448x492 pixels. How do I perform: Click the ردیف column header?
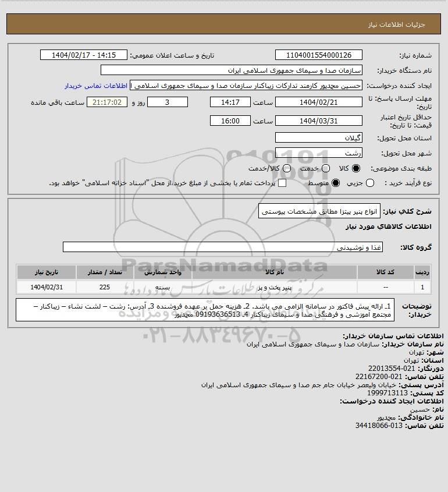click(x=422, y=272)
